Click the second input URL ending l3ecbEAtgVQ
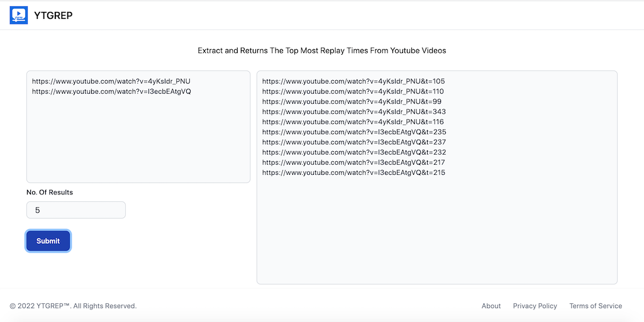Screen dimensions: 644x322 click(x=111, y=91)
